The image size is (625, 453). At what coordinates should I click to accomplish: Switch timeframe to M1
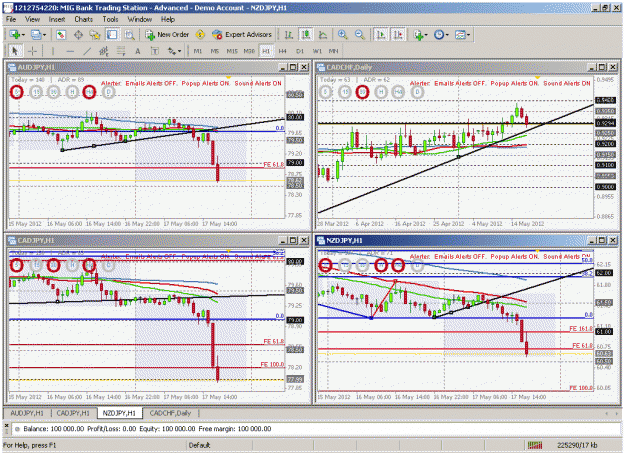coord(198,51)
